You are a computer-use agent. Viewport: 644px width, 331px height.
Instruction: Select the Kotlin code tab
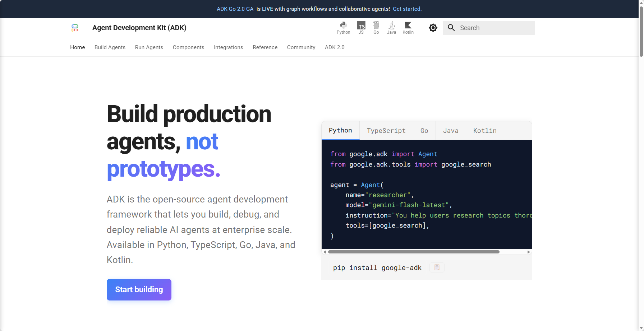coord(485,131)
